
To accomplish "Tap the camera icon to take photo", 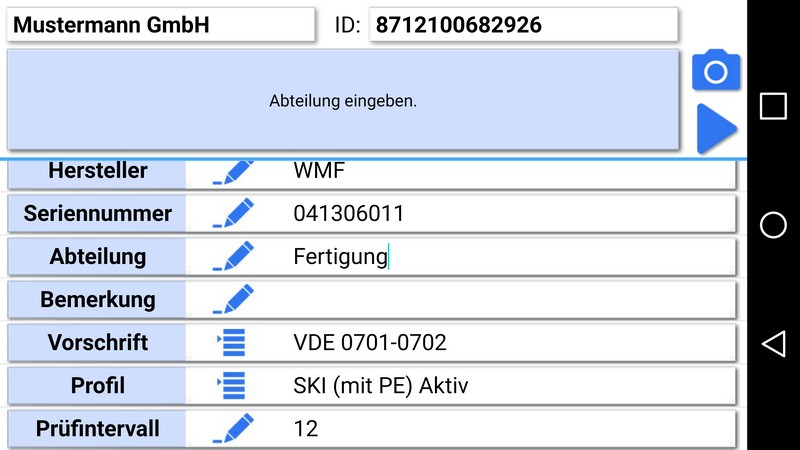I will pyautogui.click(x=716, y=70).
